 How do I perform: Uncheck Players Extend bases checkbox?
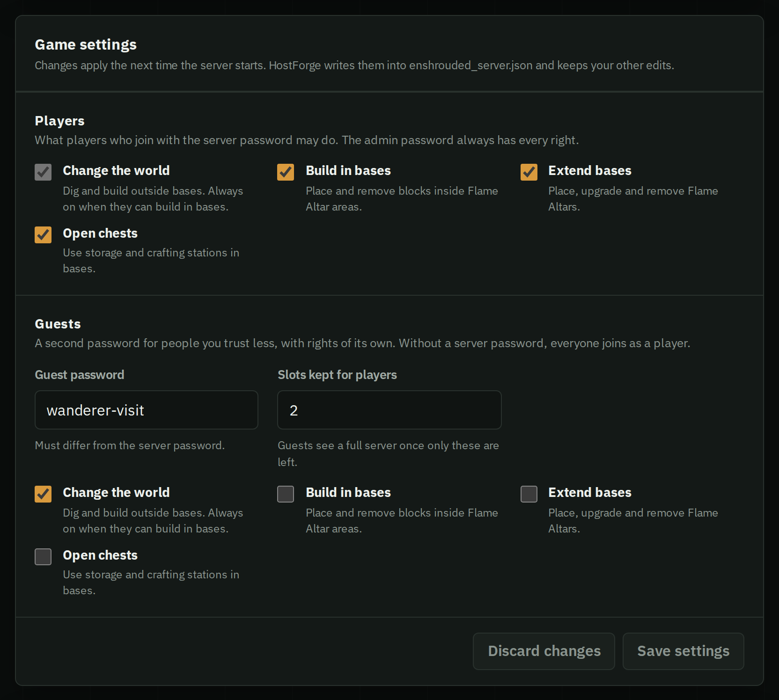pyautogui.click(x=529, y=172)
